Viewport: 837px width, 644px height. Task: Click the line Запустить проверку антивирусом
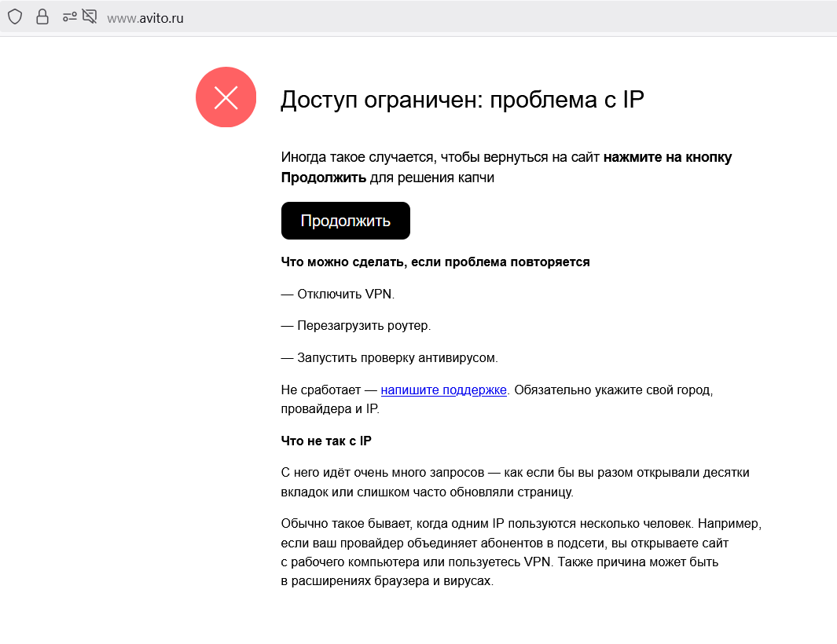[x=390, y=357]
